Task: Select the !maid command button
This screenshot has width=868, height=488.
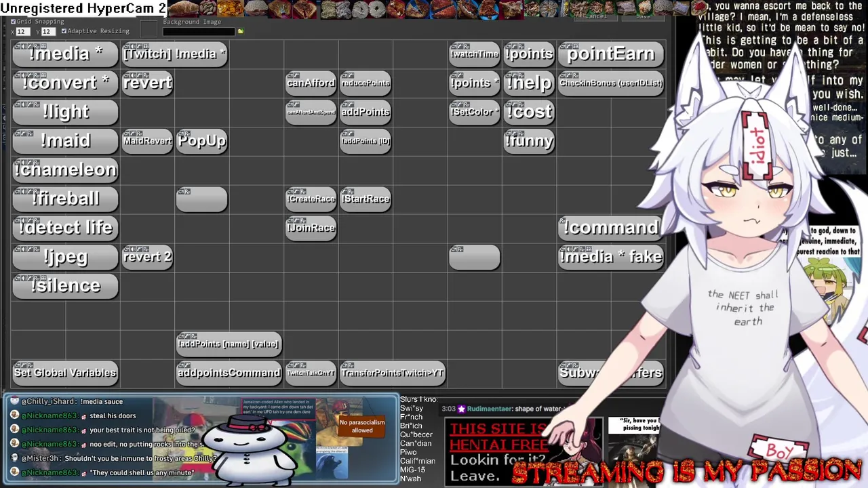Action: pyautogui.click(x=66, y=141)
